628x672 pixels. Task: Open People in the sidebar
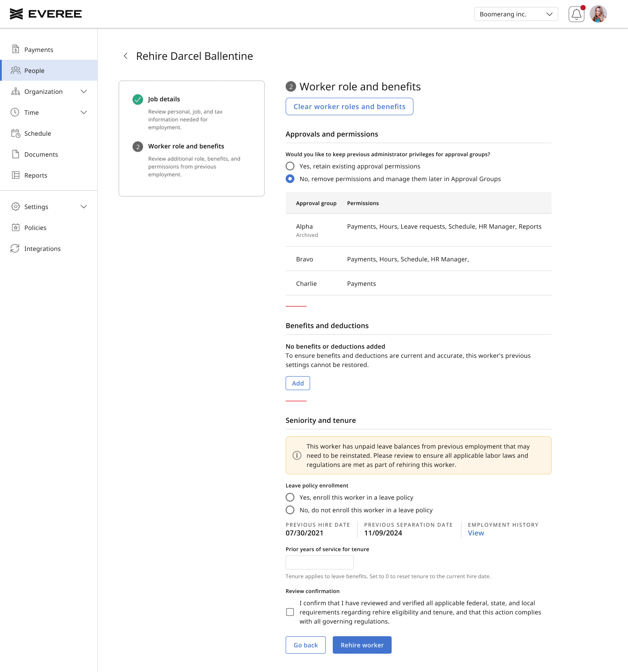pos(49,70)
